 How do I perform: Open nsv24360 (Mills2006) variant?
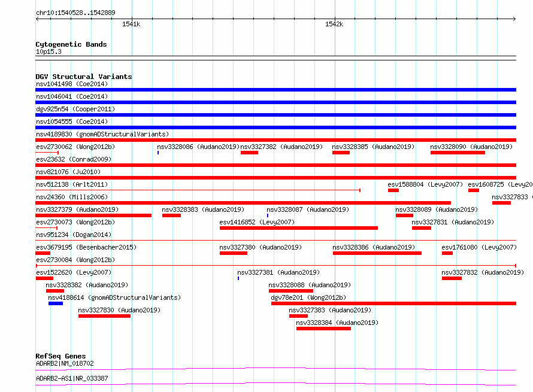pyautogui.click(x=72, y=197)
